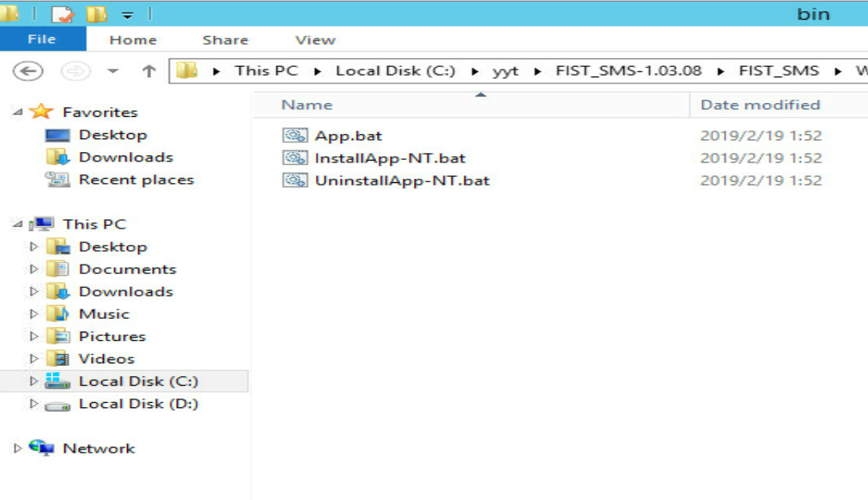Open Recent places under Favorites
Screen dimensions: 868x500
pyautogui.click(x=137, y=180)
